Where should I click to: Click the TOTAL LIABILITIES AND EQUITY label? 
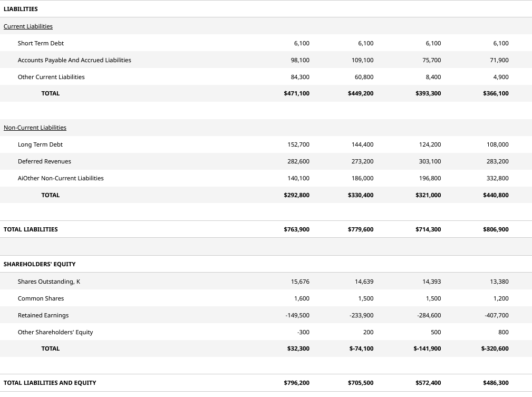(x=50, y=383)
